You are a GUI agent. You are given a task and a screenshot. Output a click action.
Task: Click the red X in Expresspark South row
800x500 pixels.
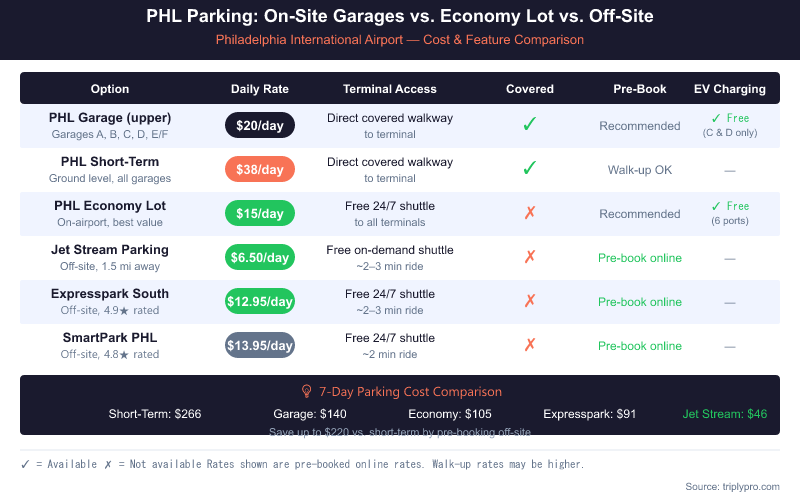(x=530, y=301)
